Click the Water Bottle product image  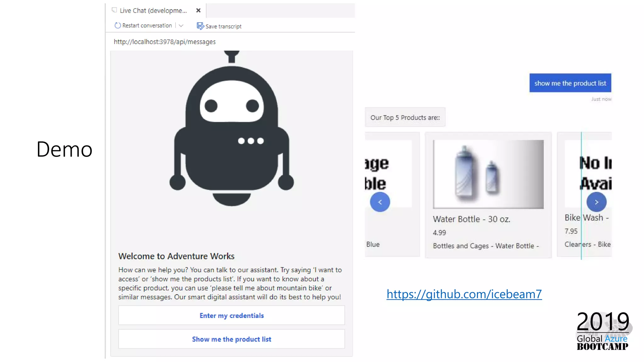[488, 174]
